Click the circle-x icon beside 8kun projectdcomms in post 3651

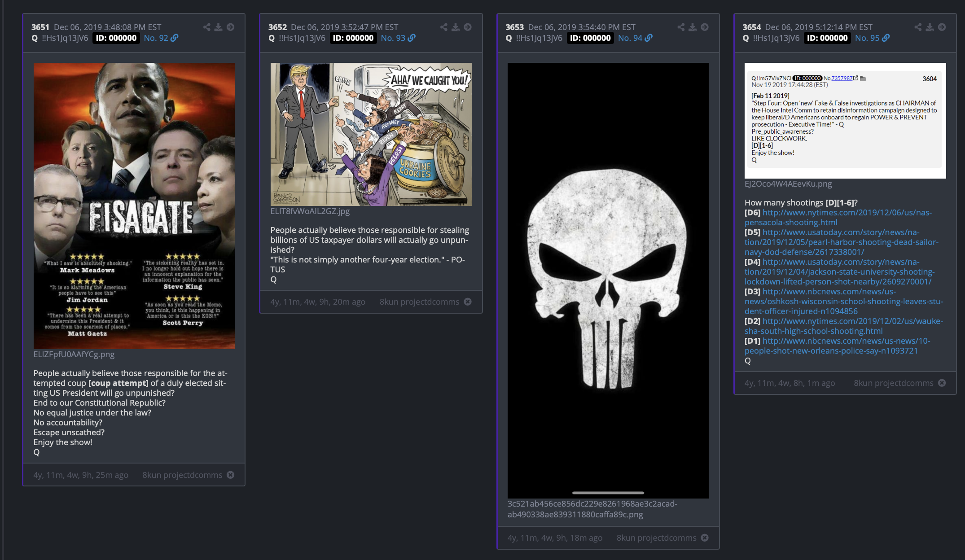tap(230, 475)
